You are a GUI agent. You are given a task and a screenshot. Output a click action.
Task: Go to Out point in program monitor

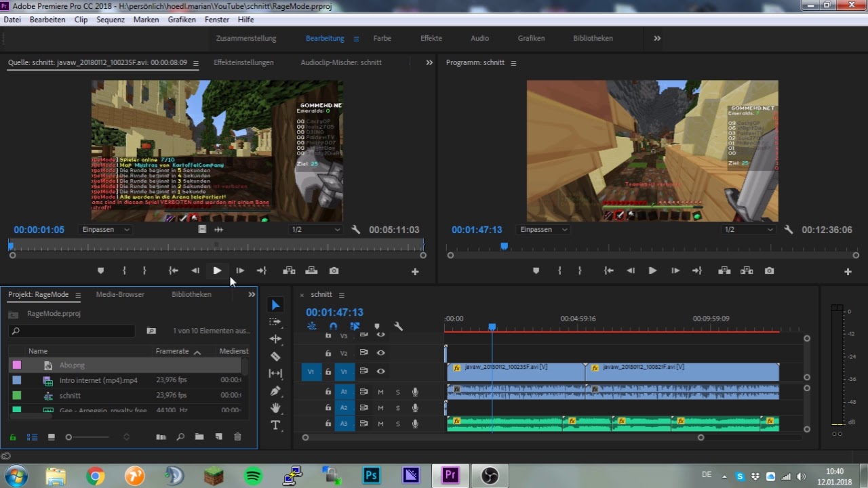pos(697,270)
